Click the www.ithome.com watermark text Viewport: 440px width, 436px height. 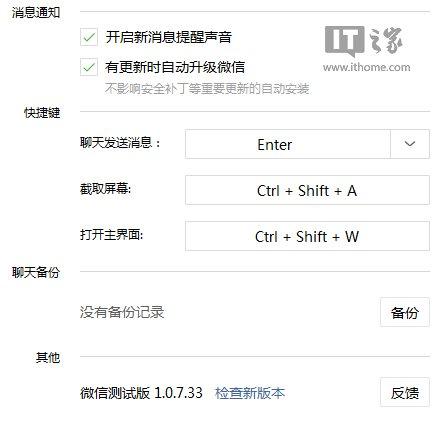[366, 67]
